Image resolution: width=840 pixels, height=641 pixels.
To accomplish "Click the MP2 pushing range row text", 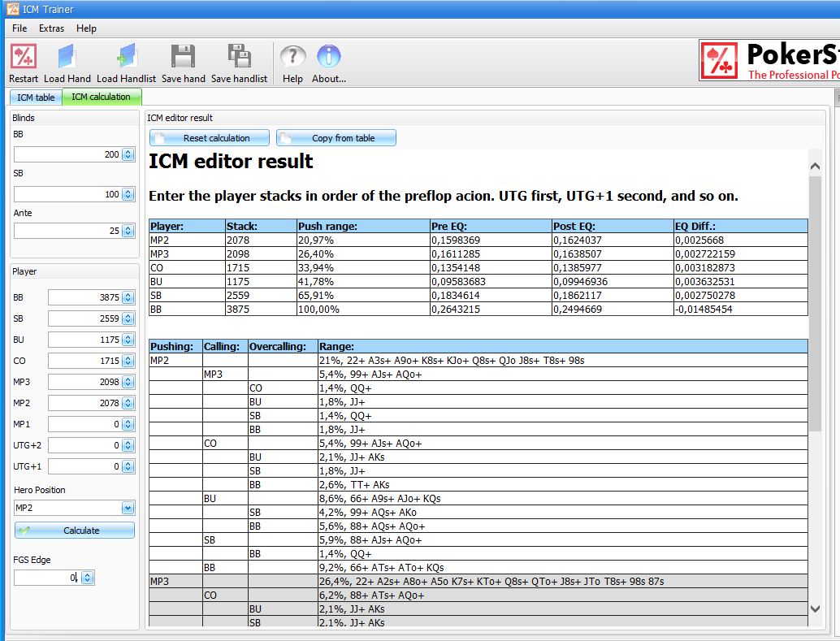I will click(452, 360).
